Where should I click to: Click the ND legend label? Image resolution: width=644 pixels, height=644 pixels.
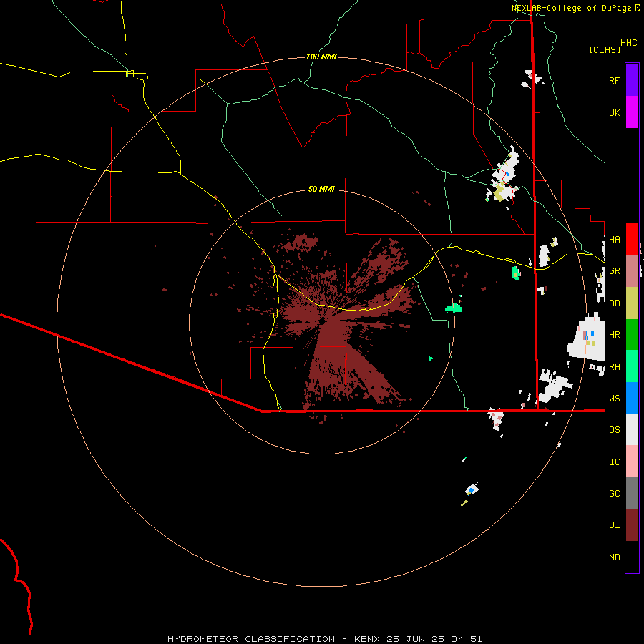click(614, 557)
